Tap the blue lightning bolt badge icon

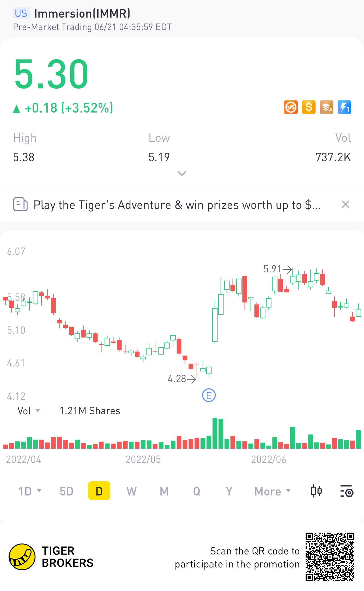[344, 107]
